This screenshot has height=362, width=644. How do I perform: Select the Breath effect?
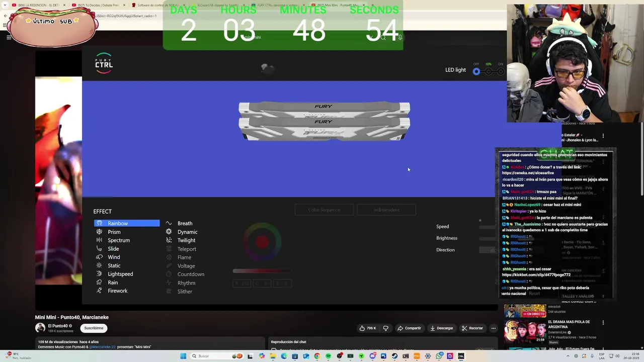(x=185, y=223)
